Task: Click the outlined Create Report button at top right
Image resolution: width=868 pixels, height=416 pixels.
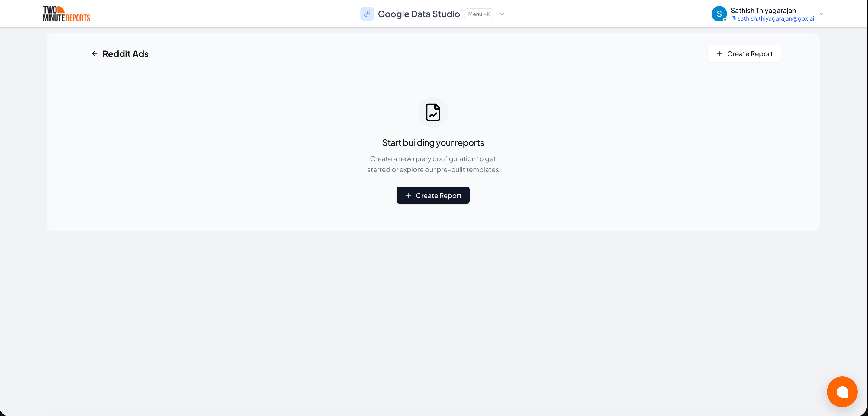Action: tap(744, 53)
